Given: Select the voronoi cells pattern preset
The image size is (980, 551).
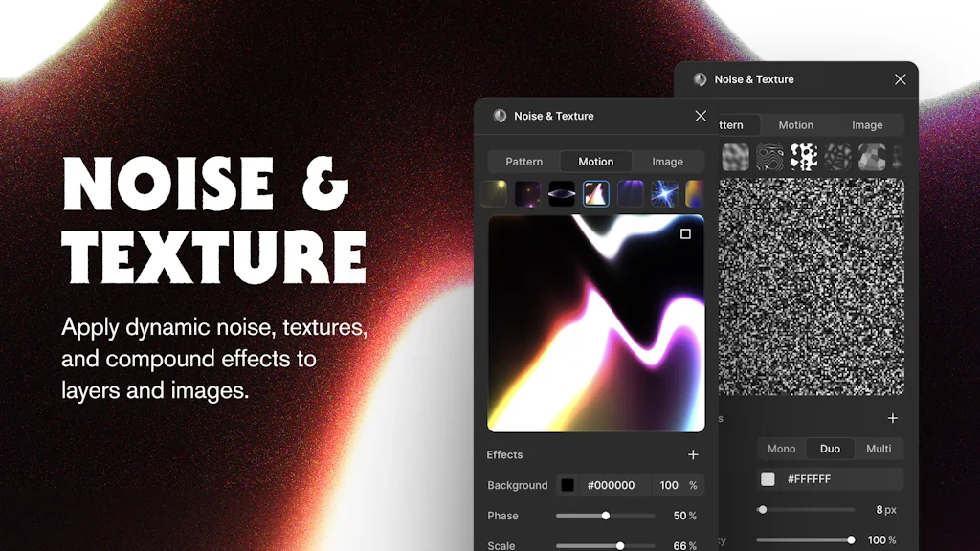Looking at the screenshot, I should [837, 157].
